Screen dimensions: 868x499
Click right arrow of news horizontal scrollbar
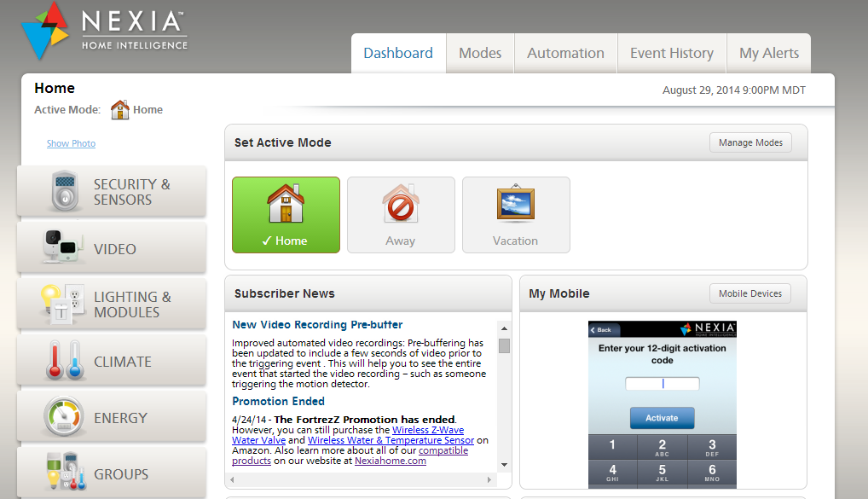(x=489, y=479)
